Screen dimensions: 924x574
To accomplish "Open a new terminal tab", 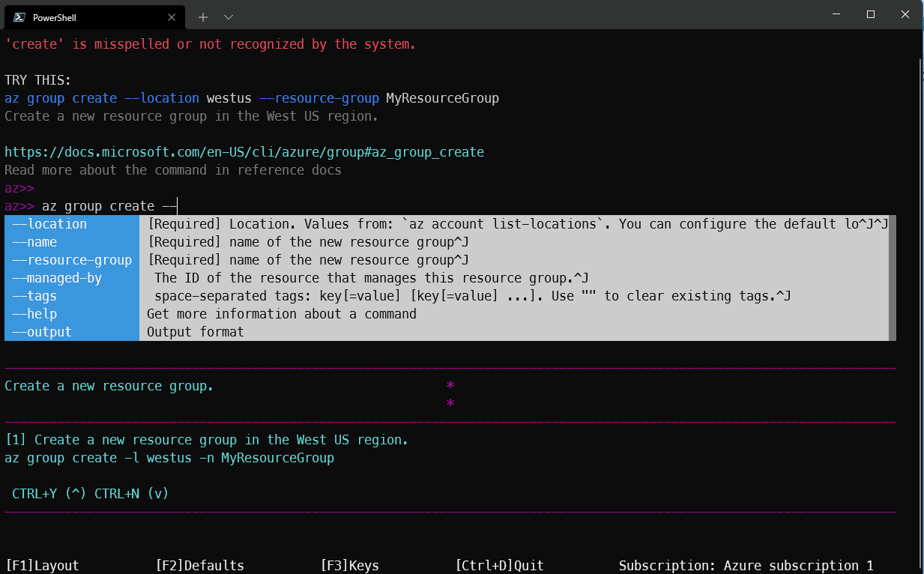I will [203, 17].
